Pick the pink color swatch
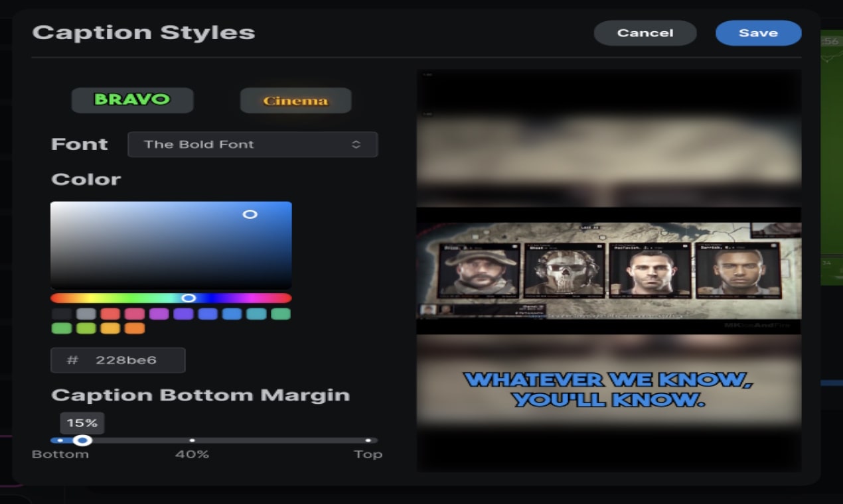This screenshot has width=843, height=504. (135, 314)
